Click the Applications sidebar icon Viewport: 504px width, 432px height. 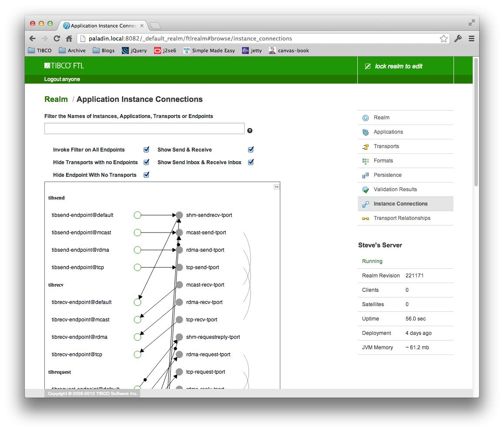[366, 132]
